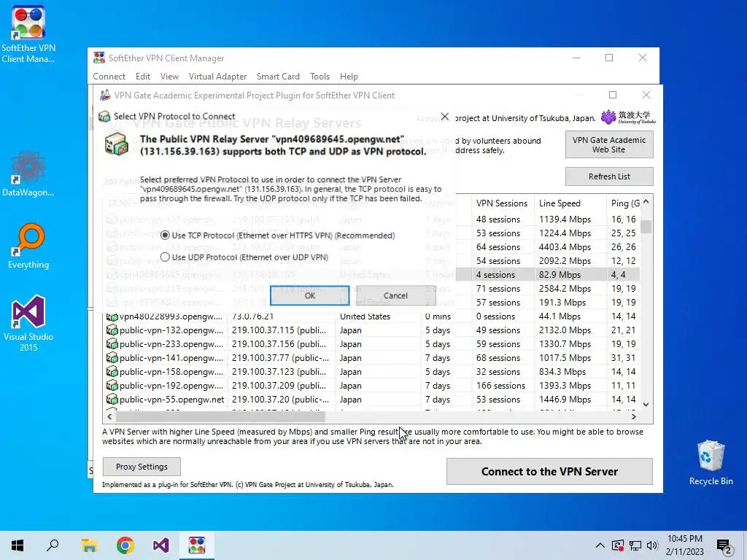Click volume icon in system tray
747x560 pixels.
pyautogui.click(x=653, y=545)
